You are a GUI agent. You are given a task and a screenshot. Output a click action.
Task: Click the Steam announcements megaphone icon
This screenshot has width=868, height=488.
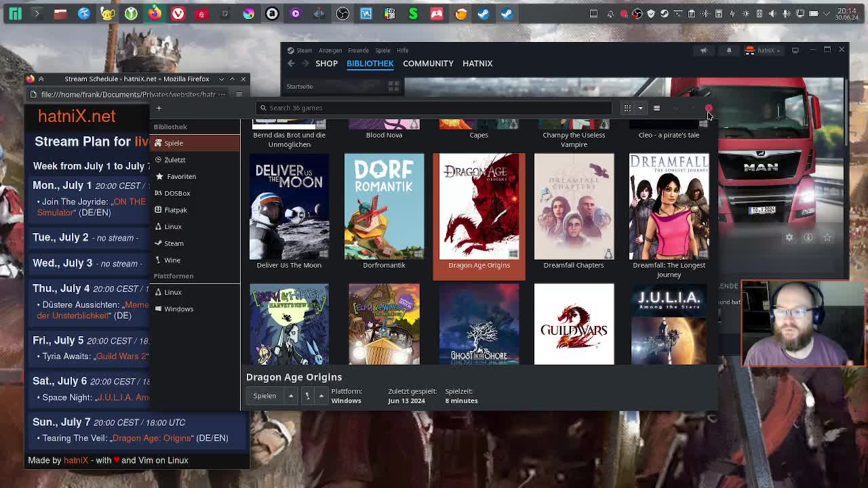(703, 50)
